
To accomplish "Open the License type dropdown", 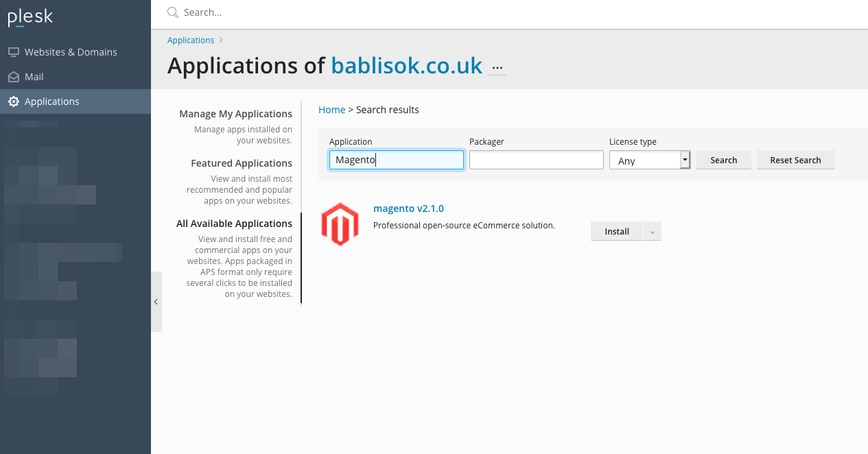I will coord(650,160).
